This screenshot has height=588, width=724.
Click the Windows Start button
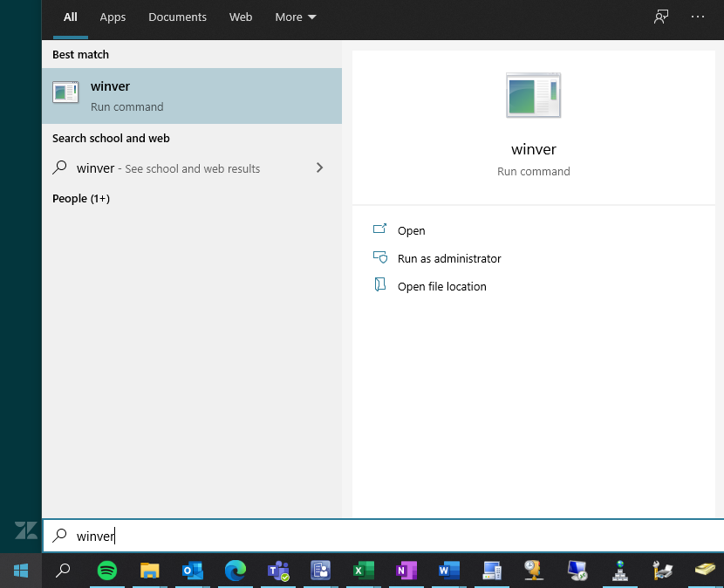[21, 571]
